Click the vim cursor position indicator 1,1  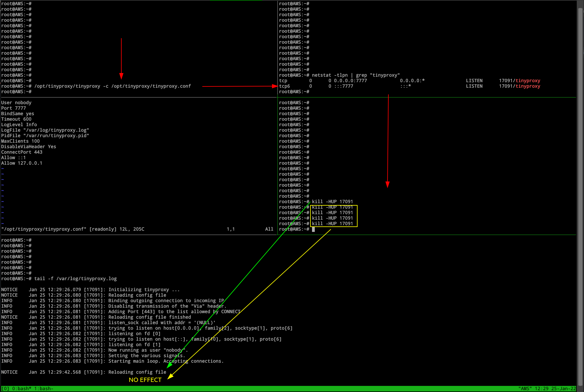click(x=231, y=229)
